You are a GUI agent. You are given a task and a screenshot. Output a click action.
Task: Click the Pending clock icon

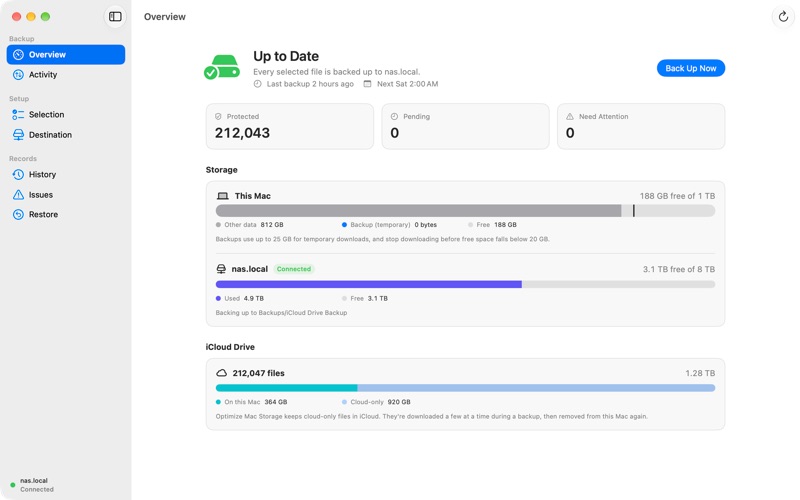(x=394, y=116)
